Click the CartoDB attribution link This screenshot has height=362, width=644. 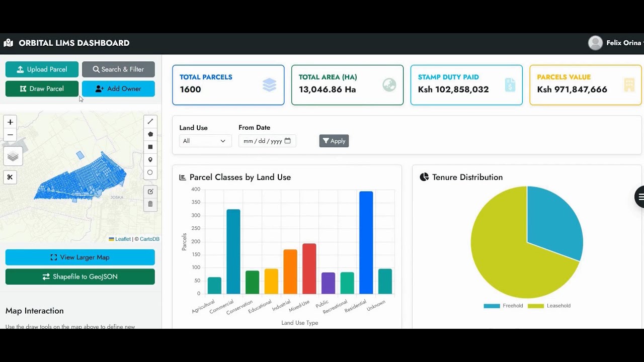[x=149, y=239]
